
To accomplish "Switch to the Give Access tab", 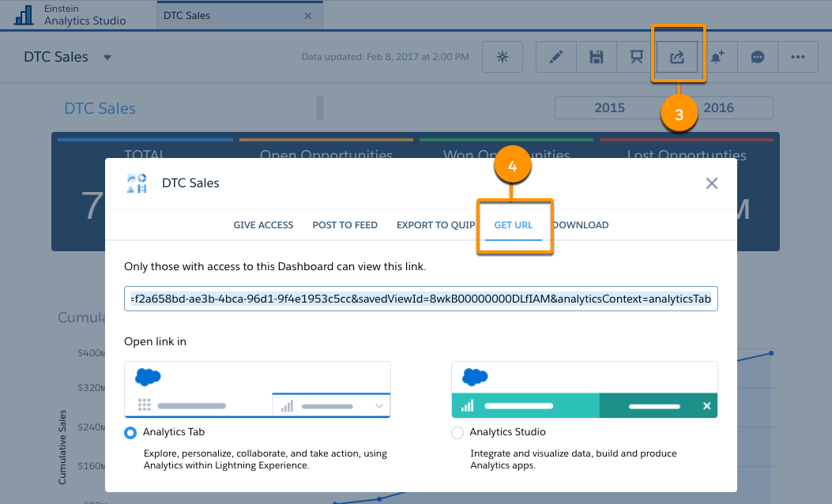I will pos(263,225).
